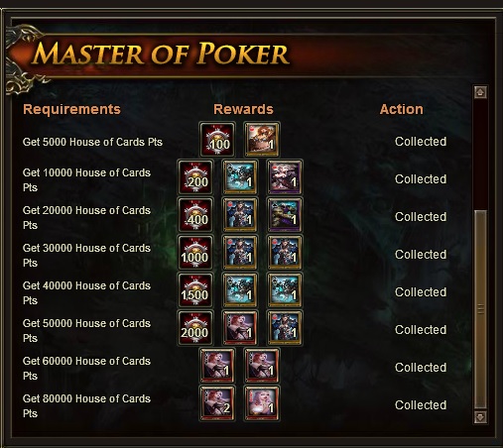This screenshot has height=448, width=503.
Task: Click the 1000 points badge reward icon
Action: (195, 252)
